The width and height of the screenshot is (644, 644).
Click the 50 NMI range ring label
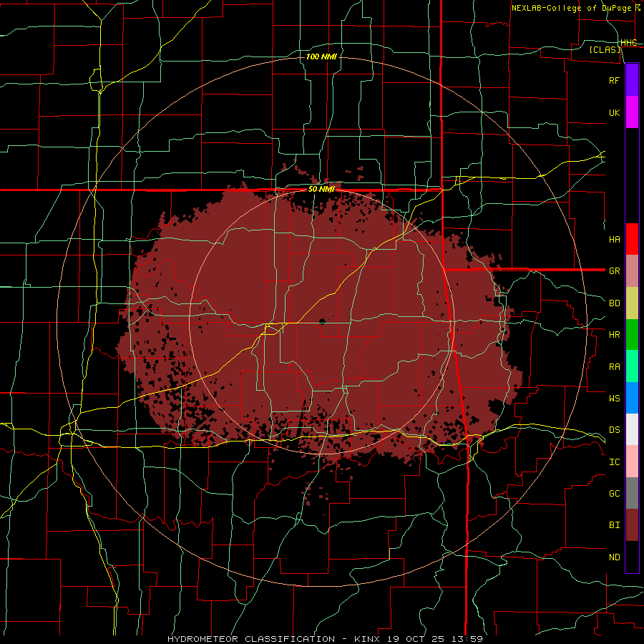pyautogui.click(x=321, y=190)
